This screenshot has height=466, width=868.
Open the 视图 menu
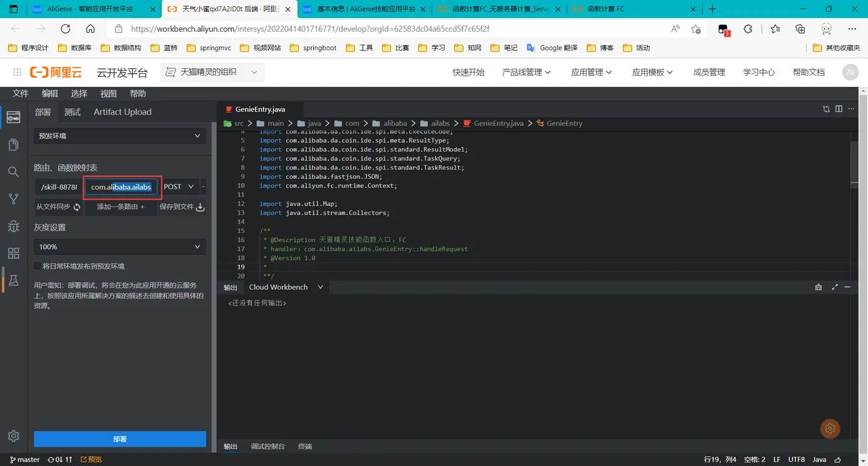click(x=108, y=93)
